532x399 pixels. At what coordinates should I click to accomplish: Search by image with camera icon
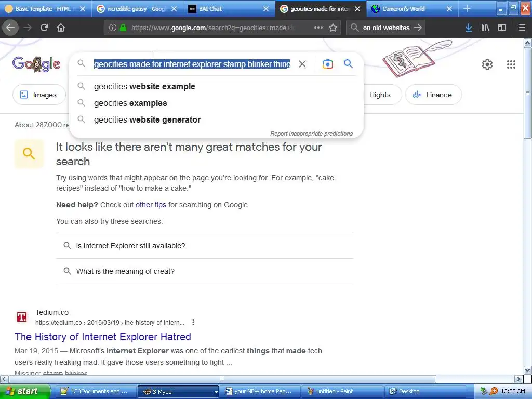pyautogui.click(x=328, y=64)
